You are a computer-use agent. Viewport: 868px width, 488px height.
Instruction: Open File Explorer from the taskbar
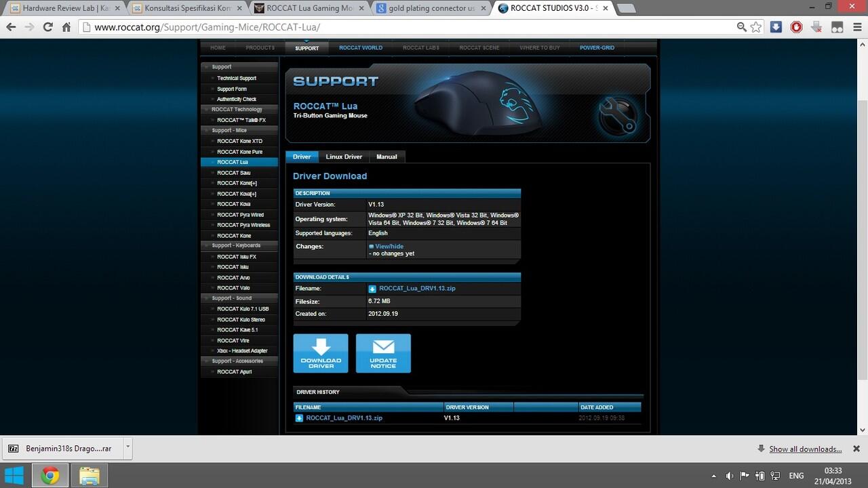(90, 476)
